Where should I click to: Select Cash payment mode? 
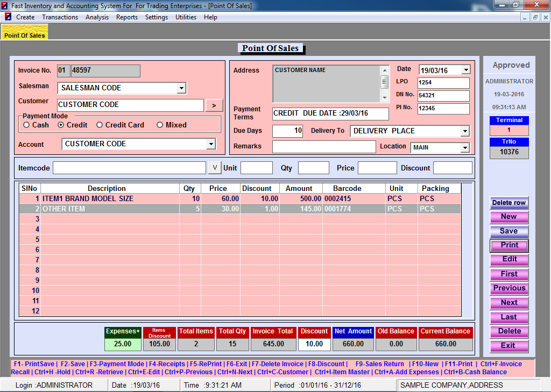pos(26,125)
